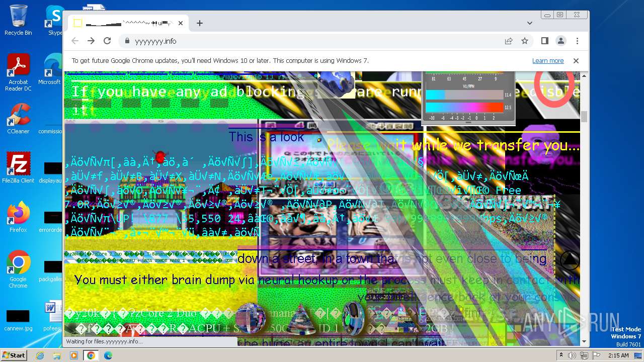Select the FileZilla Client desktop icon

click(18, 167)
